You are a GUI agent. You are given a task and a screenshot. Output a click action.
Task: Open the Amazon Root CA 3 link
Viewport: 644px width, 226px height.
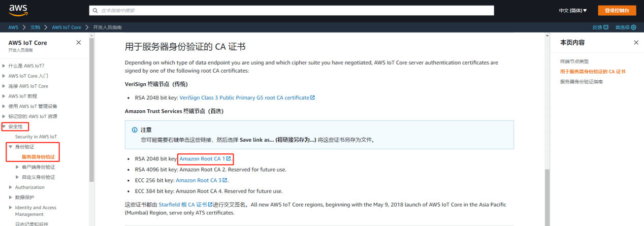pyautogui.click(x=201, y=180)
